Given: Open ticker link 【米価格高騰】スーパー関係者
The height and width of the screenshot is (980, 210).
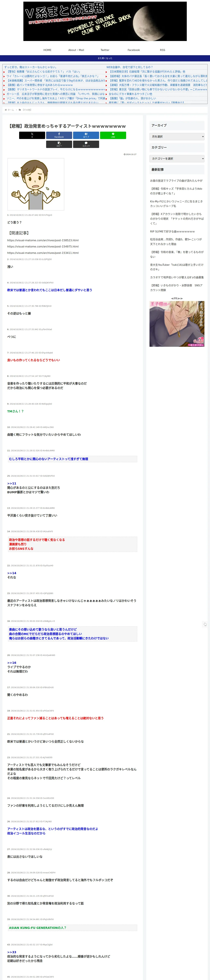Looking at the screenshot, I should (55, 81).
